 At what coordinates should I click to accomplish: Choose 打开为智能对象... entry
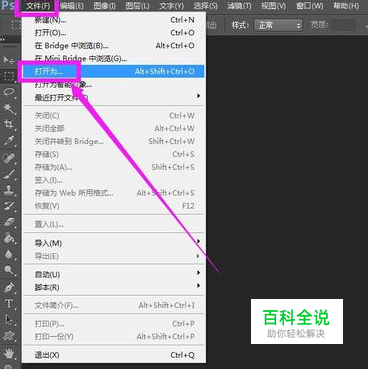pyautogui.click(x=113, y=85)
